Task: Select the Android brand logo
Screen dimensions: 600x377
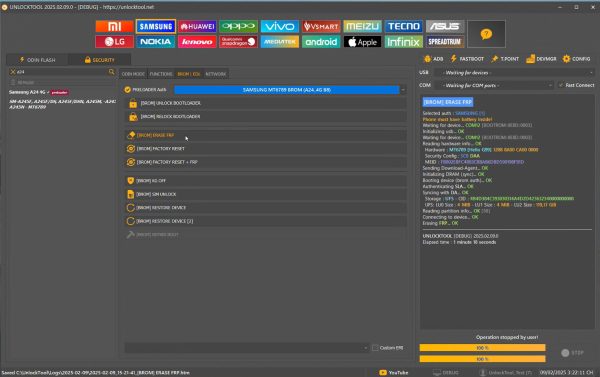Action: [321, 42]
